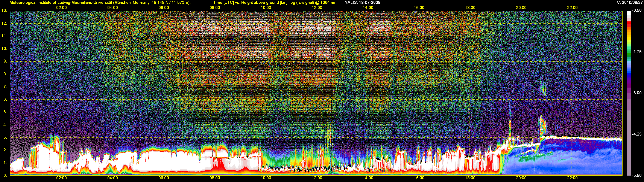Click the 16:00 label on the top time axis
The height and width of the screenshot is (182, 644).
point(419,8)
